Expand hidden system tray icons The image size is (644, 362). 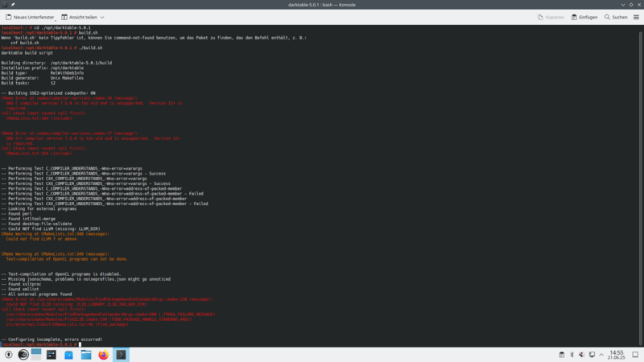[x=601, y=355]
